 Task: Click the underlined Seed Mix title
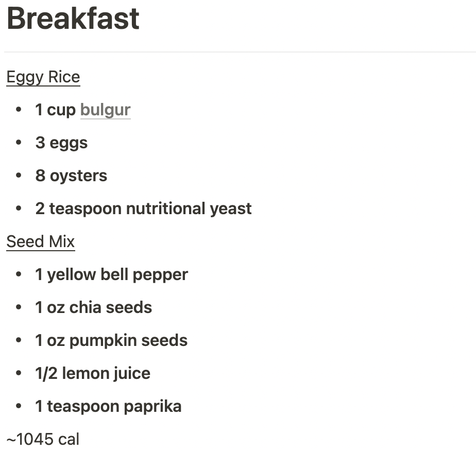click(41, 241)
